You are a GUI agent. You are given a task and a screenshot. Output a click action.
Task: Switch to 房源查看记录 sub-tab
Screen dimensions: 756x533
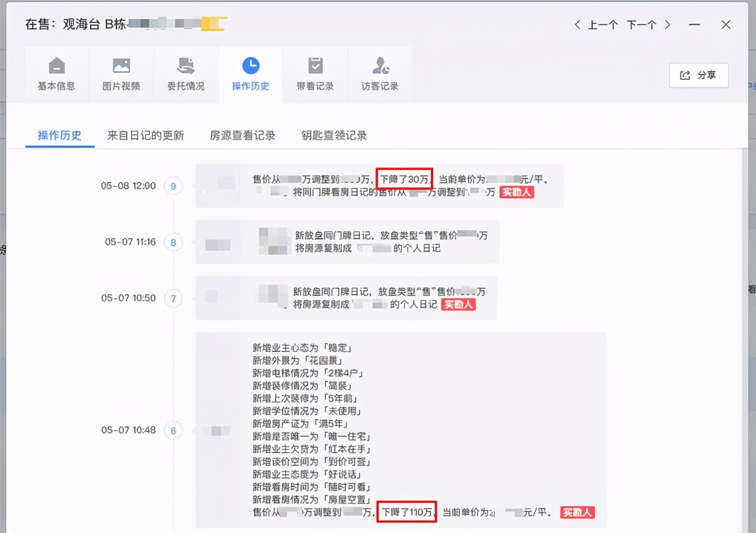243,136
